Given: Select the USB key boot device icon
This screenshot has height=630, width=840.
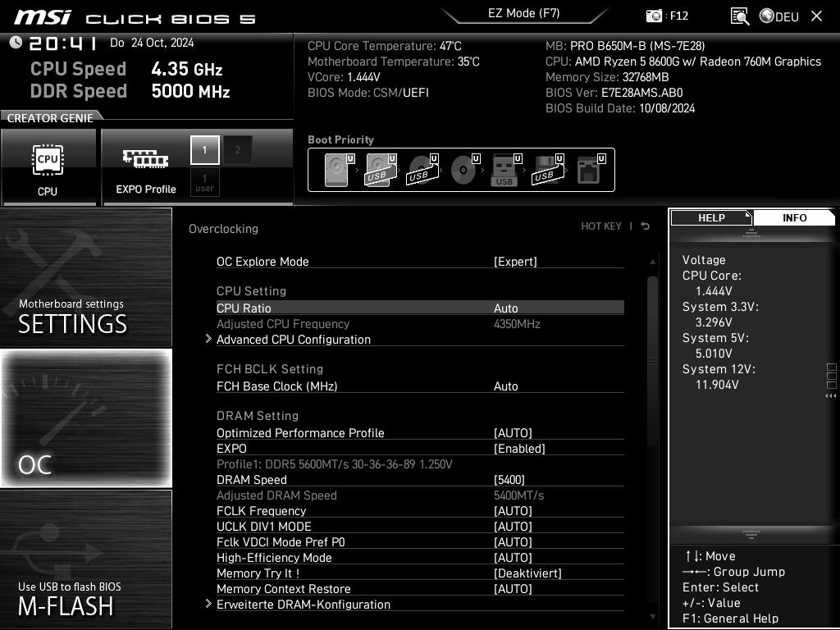Looking at the screenshot, I should tap(506, 170).
